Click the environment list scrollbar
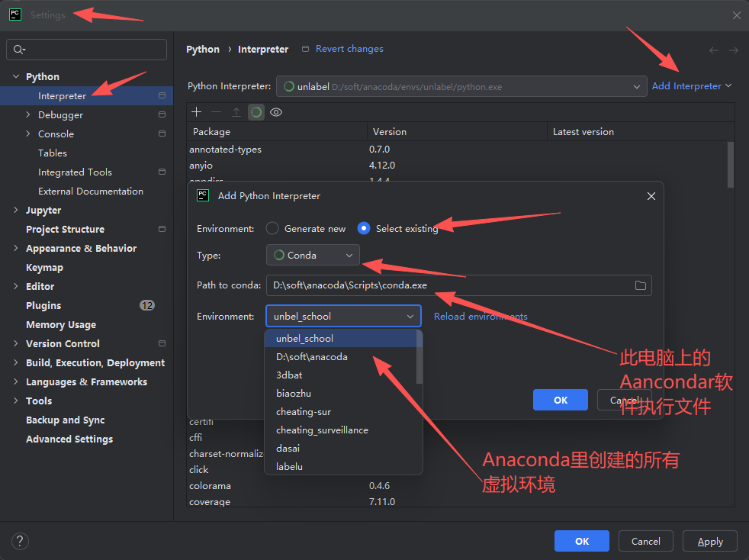 click(x=420, y=357)
